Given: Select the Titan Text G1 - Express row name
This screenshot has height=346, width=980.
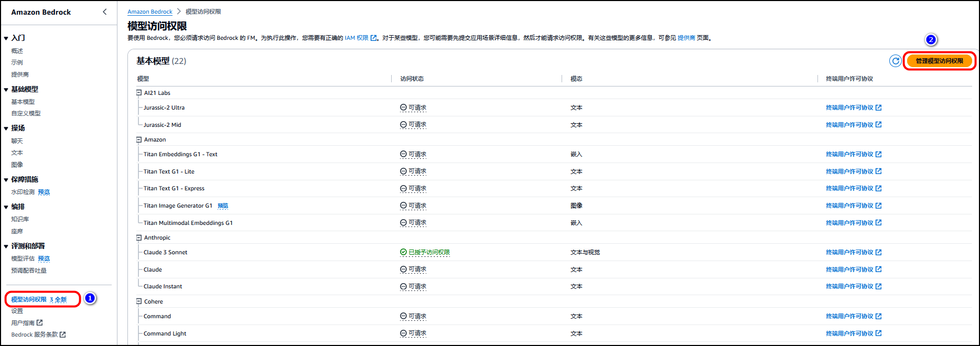Looking at the screenshot, I should coord(174,188).
